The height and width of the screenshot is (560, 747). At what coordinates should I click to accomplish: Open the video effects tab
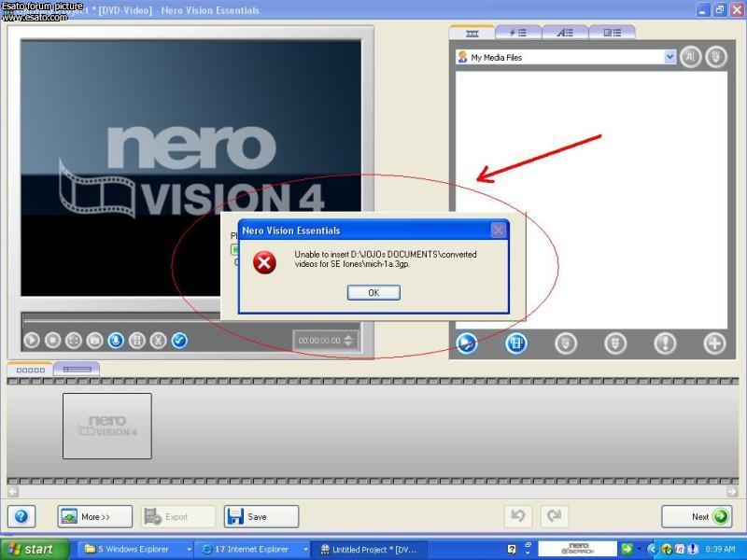518,33
